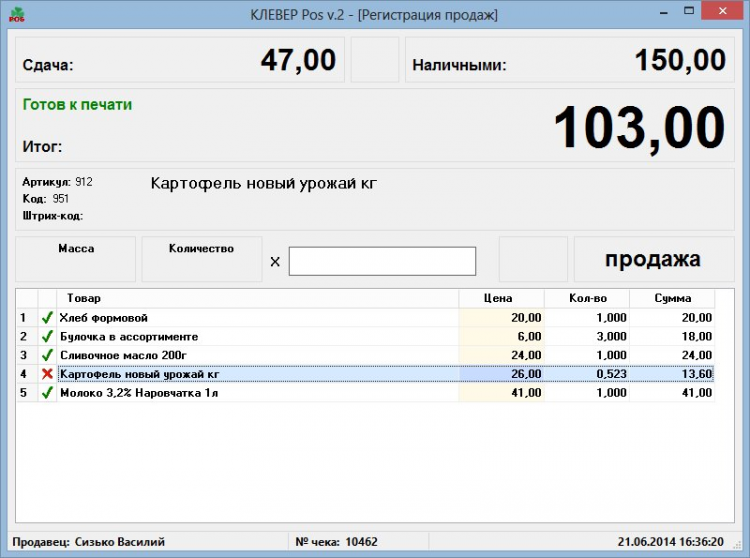The height and width of the screenshot is (558, 750).
Task: Click red cross of Картофель новый урожай row
Action: 47,374
